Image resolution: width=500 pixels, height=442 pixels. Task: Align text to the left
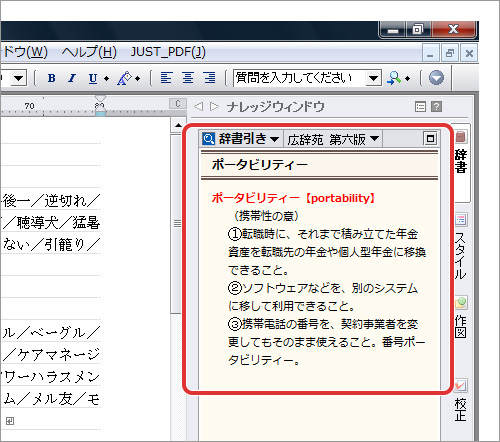pos(166,78)
